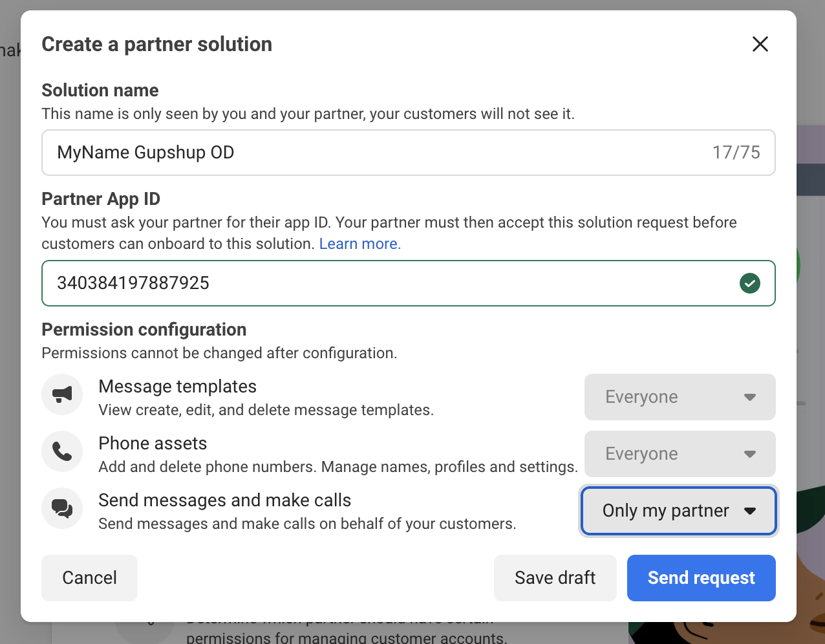Screen dimensions: 825x644
Task: Click 'Permissions cannot be changed after configuration.' text
Action: pyautogui.click(x=219, y=353)
